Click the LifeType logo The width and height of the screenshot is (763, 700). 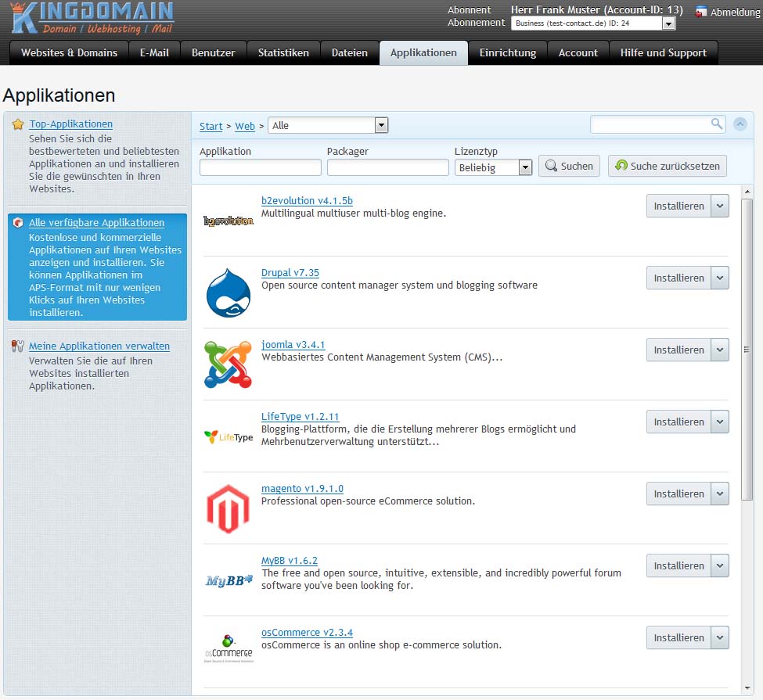pos(229,437)
